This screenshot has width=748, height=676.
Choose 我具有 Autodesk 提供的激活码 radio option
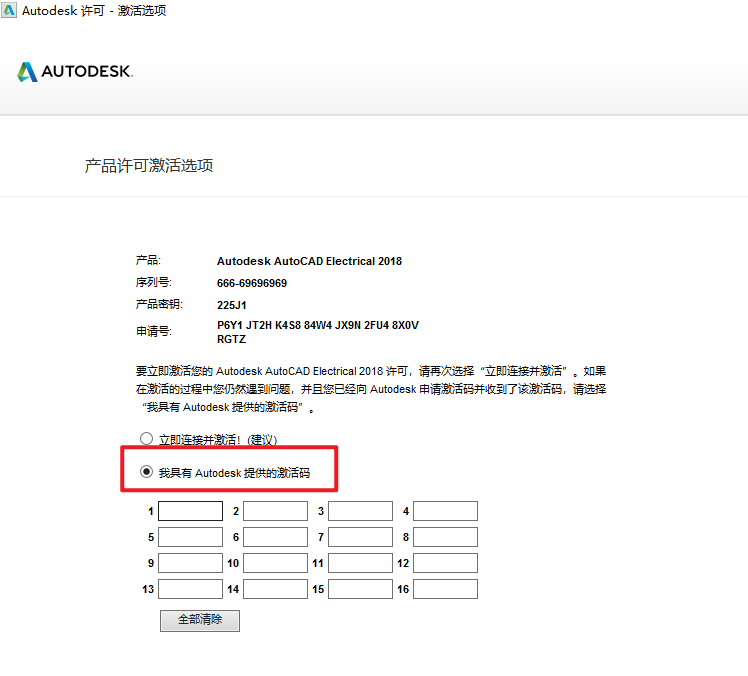(x=147, y=472)
